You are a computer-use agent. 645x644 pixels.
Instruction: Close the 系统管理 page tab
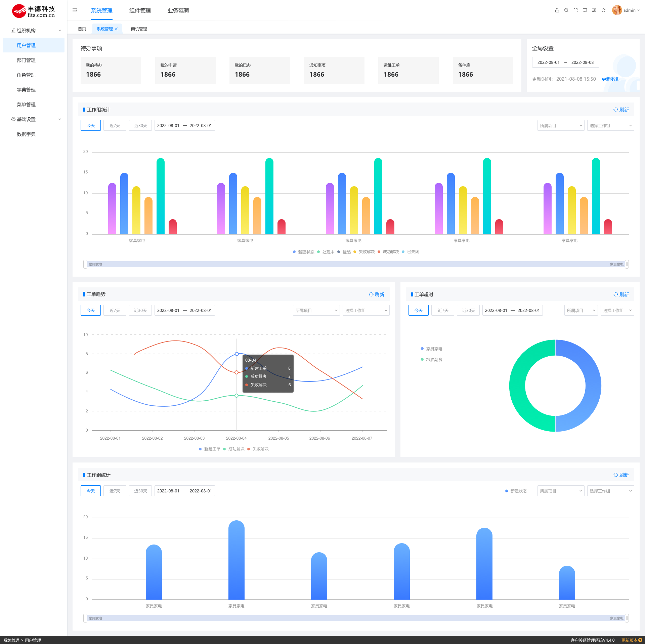pos(116,29)
